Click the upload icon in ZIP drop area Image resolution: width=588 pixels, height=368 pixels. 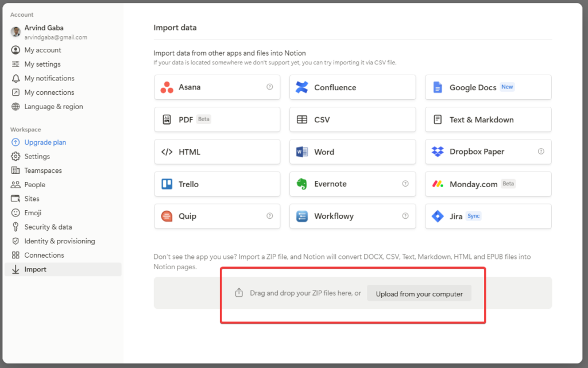(239, 293)
